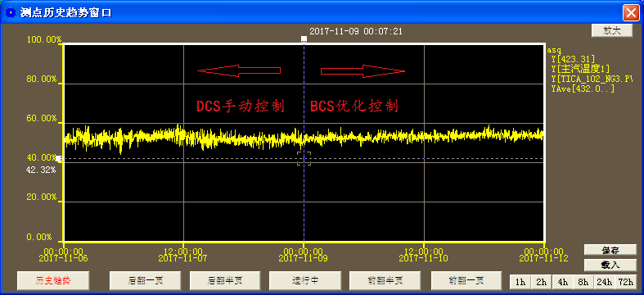644x295 pixels.
Task: Select the 4h time range
Action: pos(562,282)
